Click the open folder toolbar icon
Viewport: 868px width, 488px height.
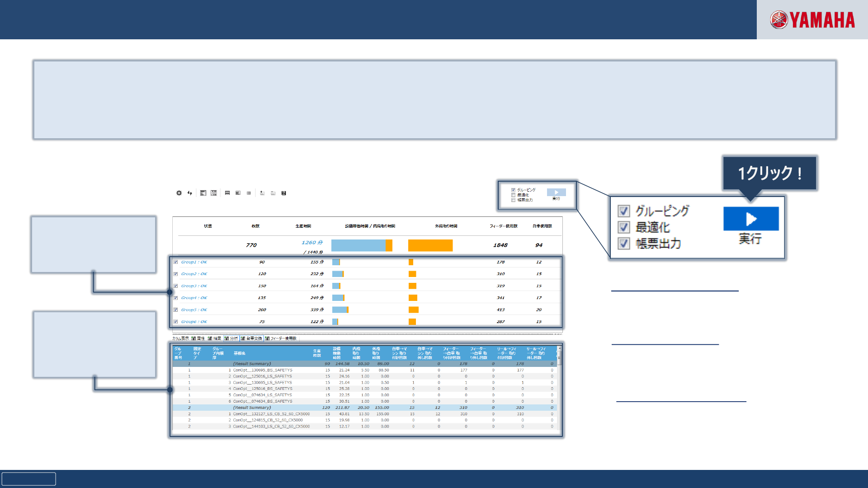[x=273, y=193]
